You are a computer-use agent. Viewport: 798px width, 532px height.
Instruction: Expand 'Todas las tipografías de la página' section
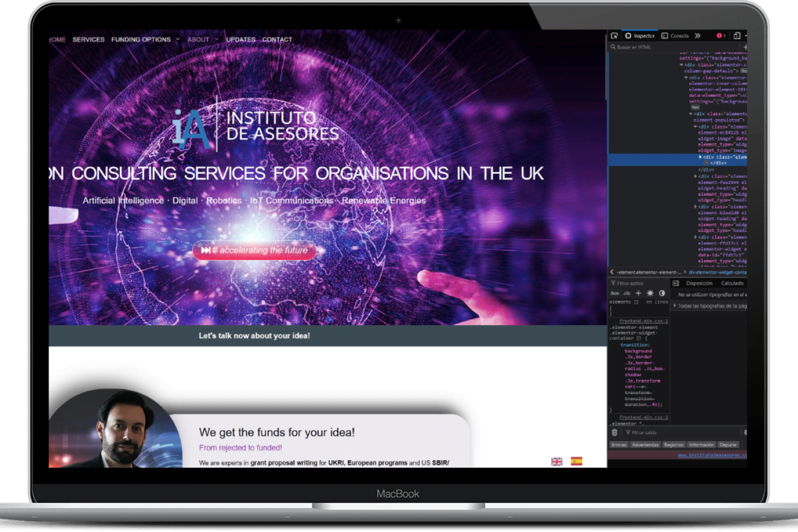711,306
